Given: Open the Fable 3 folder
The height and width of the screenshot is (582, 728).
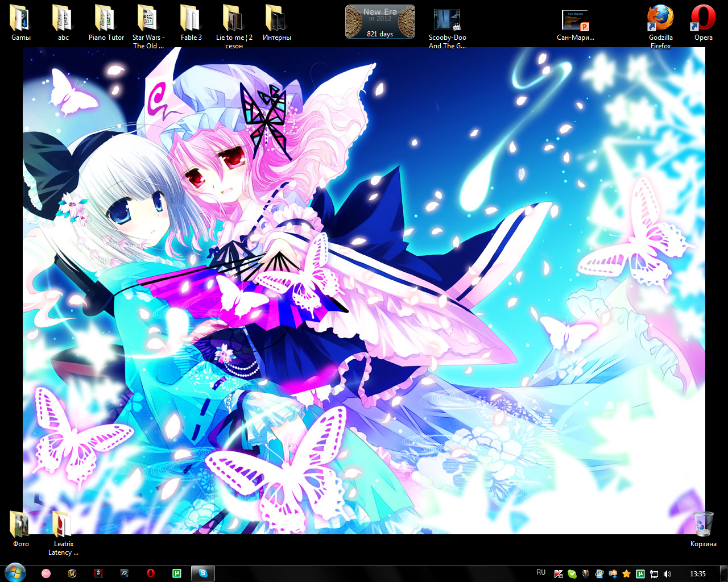Looking at the screenshot, I should [x=191, y=23].
